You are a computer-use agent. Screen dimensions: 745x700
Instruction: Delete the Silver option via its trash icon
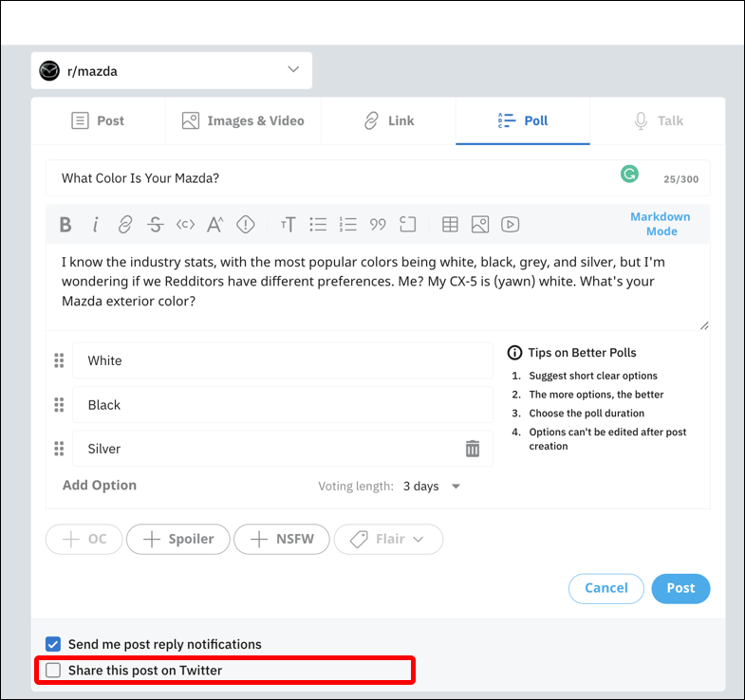tap(473, 449)
